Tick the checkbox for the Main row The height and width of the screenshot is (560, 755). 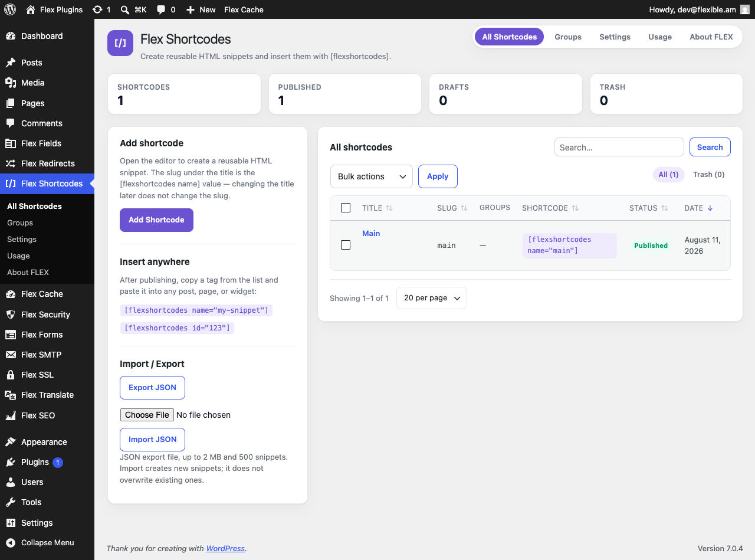(346, 245)
